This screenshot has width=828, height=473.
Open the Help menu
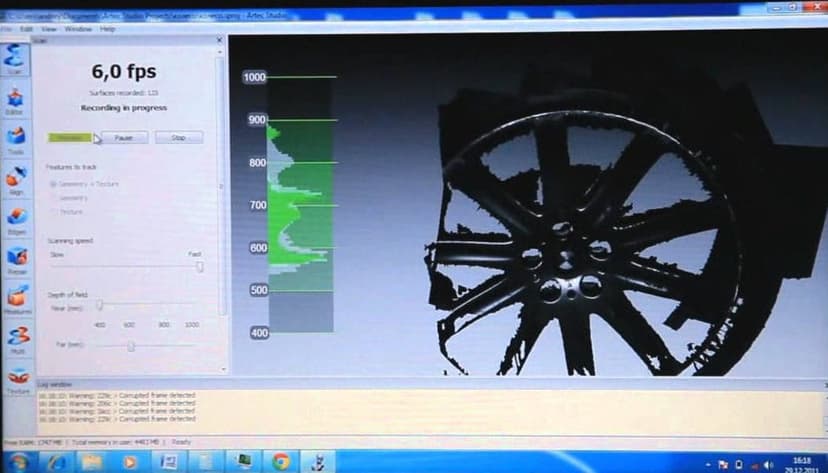coord(108,29)
